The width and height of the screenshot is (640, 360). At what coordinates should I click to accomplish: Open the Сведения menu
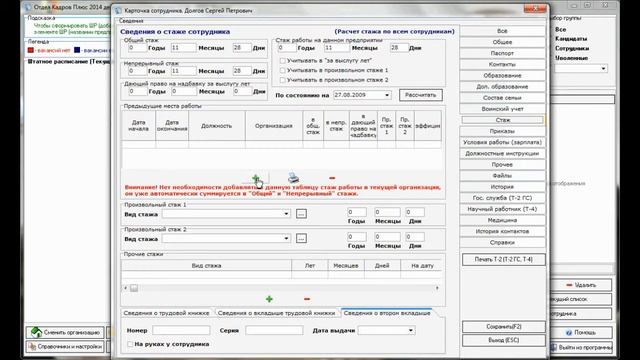(131, 21)
